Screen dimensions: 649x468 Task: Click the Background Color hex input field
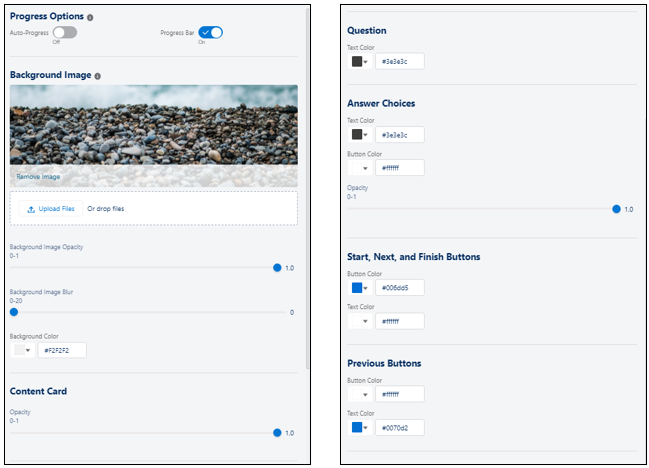(62, 350)
